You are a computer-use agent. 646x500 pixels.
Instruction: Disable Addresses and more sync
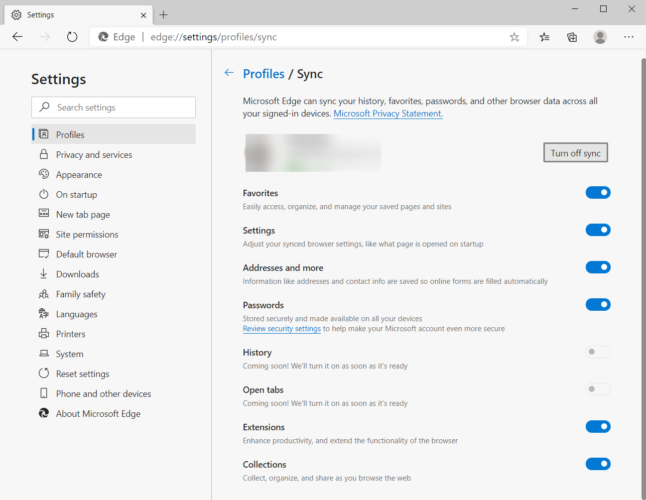click(598, 267)
